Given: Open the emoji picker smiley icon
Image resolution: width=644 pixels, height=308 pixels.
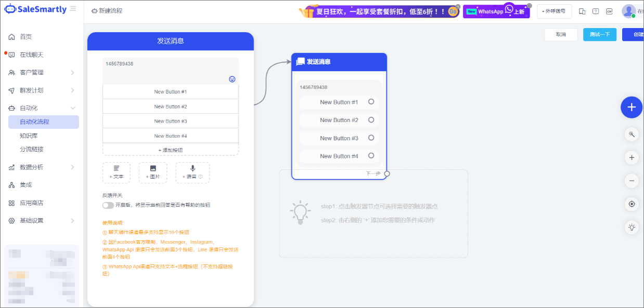Looking at the screenshot, I should pos(232,79).
